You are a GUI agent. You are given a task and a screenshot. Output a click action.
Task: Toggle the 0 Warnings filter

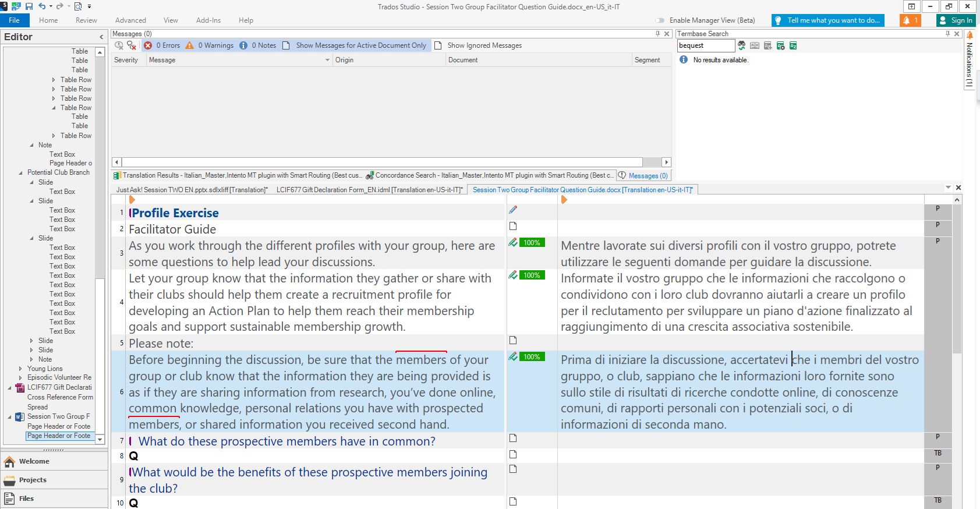(x=210, y=45)
